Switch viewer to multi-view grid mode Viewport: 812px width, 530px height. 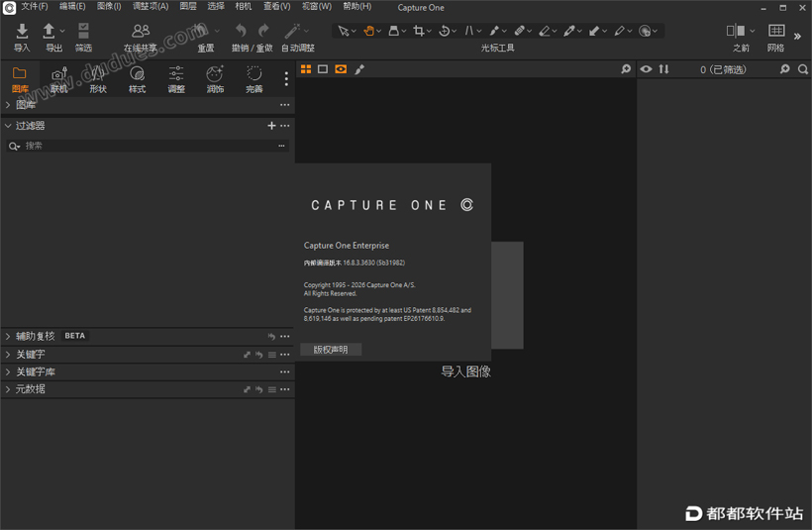pos(306,69)
